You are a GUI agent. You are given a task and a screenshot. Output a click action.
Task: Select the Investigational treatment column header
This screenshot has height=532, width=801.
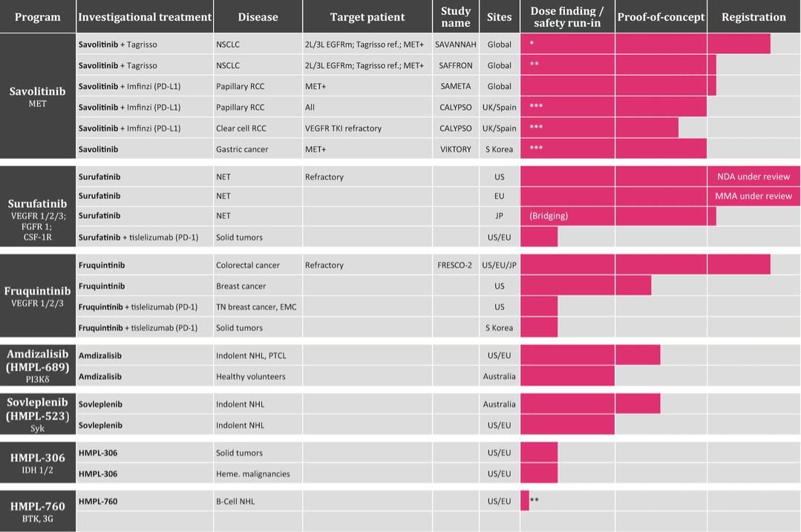coord(144,16)
